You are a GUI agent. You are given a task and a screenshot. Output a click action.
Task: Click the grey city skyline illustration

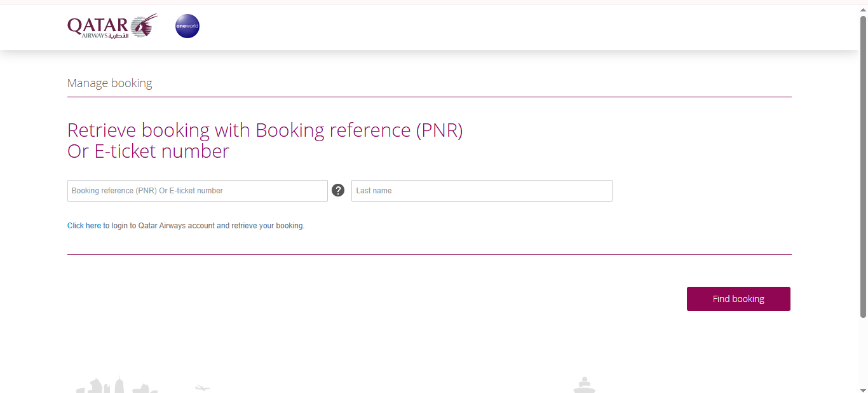[x=117, y=385]
